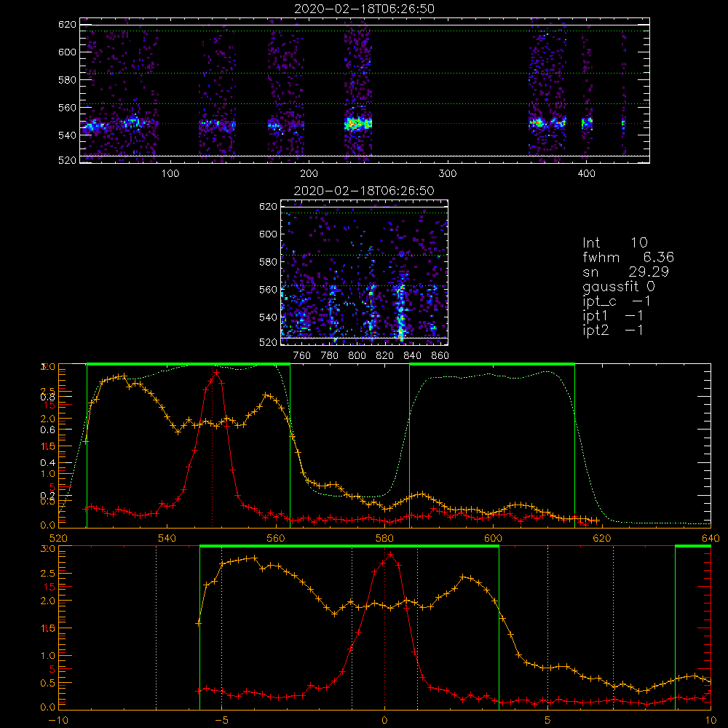Click x-axis label 800 of middle plot
The image size is (728, 728).
(x=357, y=356)
